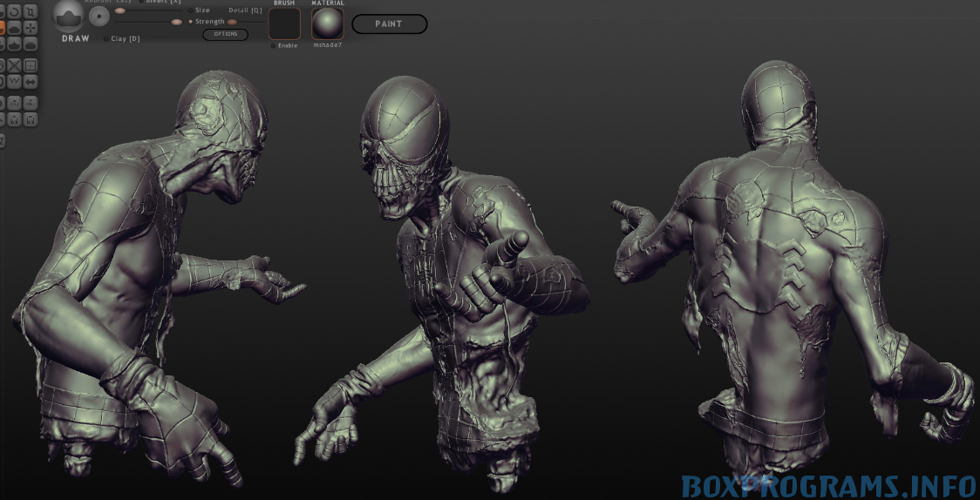Select the Flatten brush icon

coord(14,28)
